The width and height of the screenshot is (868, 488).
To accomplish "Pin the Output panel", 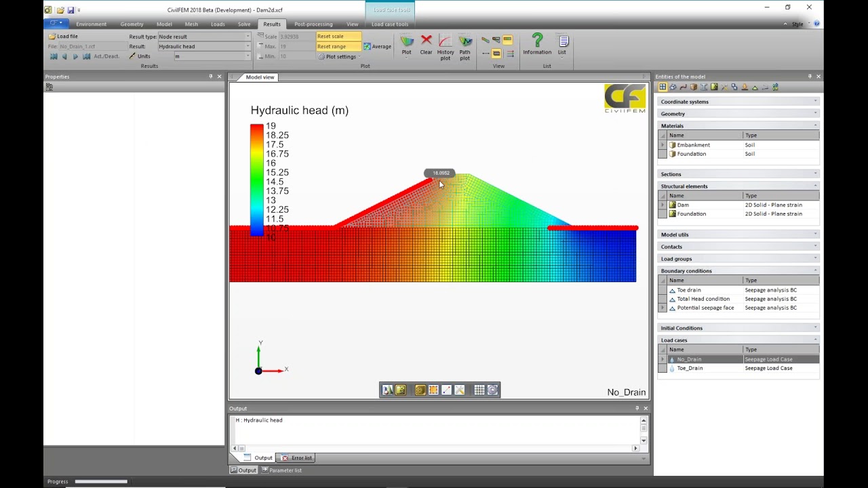I will click(637, 408).
